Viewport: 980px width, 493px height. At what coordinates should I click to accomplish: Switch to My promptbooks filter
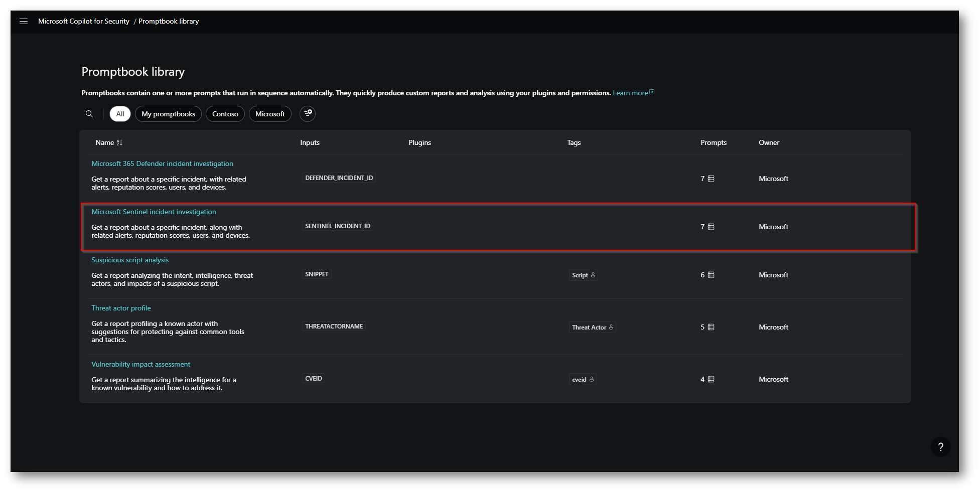click(168, 114)
